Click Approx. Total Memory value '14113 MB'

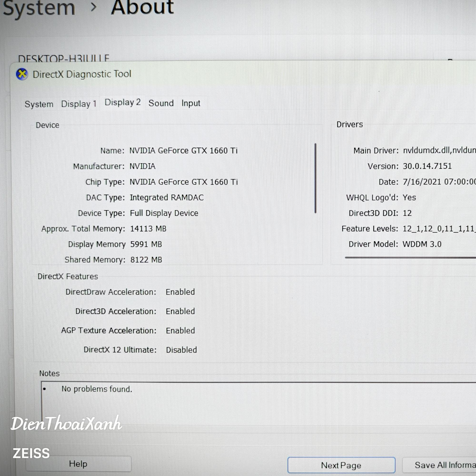point(148,229)
